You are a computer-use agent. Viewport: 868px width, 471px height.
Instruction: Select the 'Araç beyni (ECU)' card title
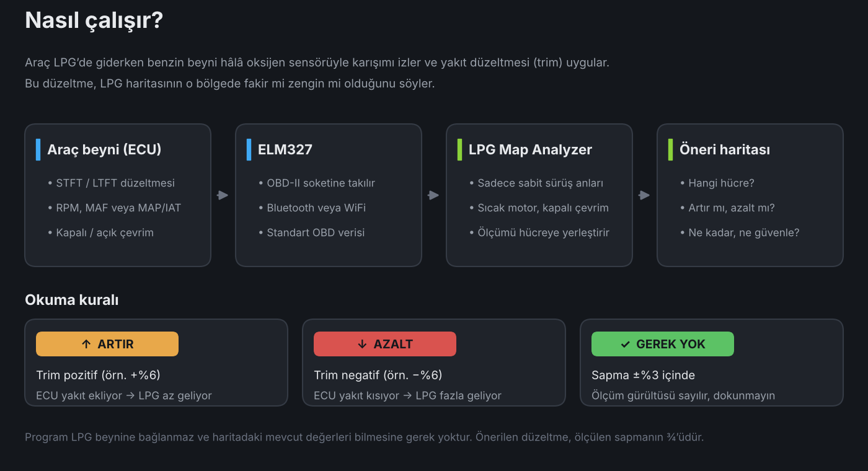pos(104,149)
